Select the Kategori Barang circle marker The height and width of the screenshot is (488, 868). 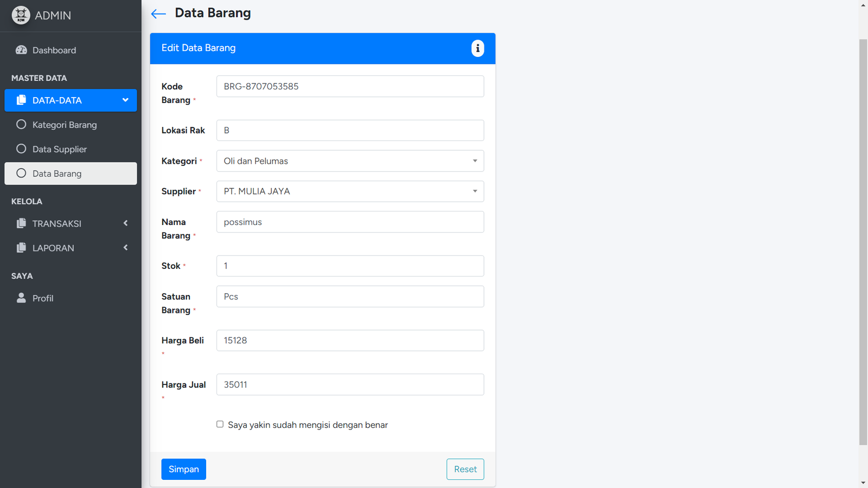coord(21,124)
